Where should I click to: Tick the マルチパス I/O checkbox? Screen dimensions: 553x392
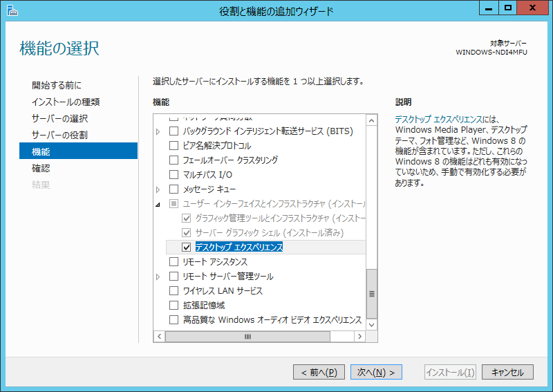click(174, 174)
